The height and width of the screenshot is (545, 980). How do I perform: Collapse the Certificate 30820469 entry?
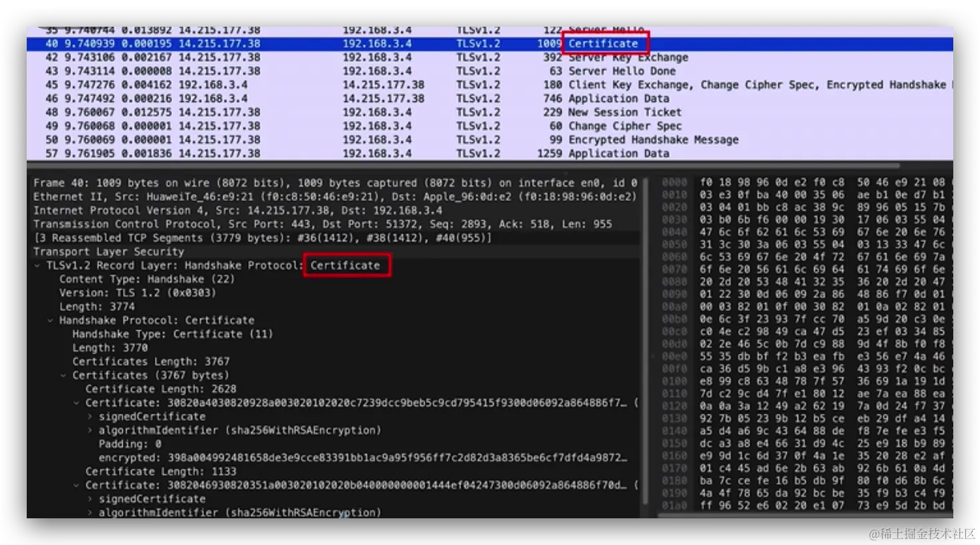click(76, 486)
